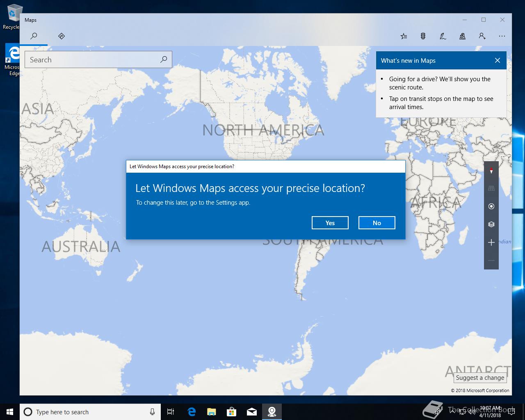Image resolution: width=525 pixels, height=420 pixels.
Task: Open the Windows Start menu
Action: 10,412
